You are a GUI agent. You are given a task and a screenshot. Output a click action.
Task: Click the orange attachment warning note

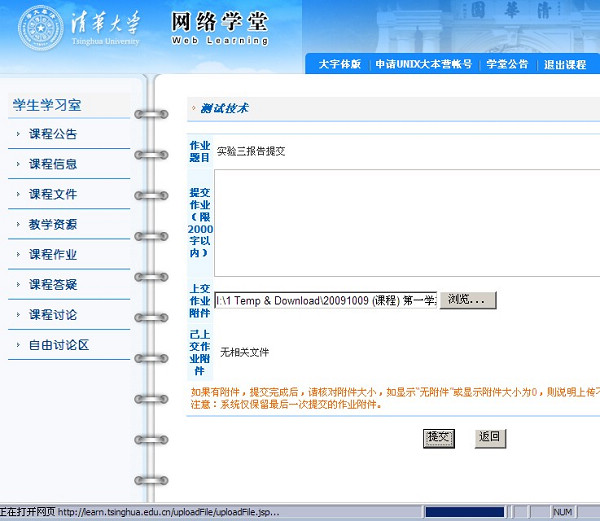[x=395, y=398]
